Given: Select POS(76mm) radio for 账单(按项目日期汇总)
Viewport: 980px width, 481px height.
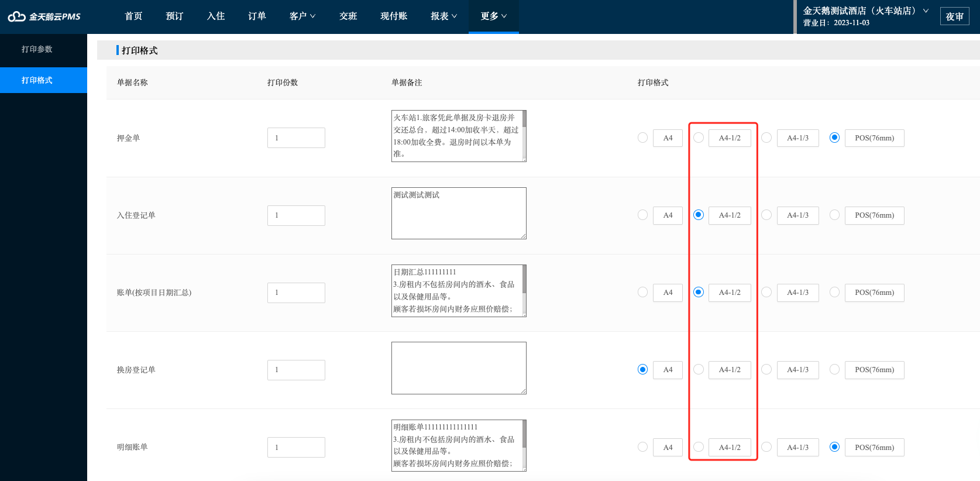Looking at the screenshot, I should pyautogui.click(x=834, y=292).
